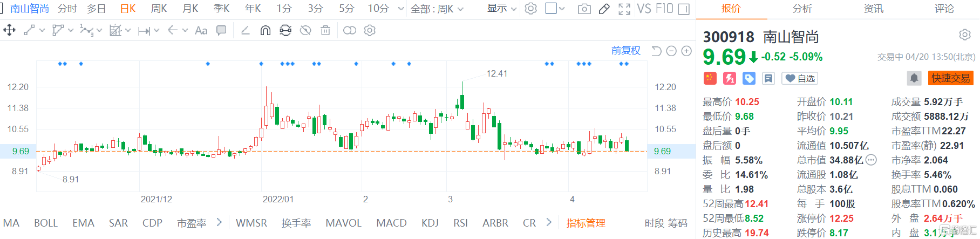Toggle the magnet snap tool
This screenshot has width=980, height=239.
[265, 30]
